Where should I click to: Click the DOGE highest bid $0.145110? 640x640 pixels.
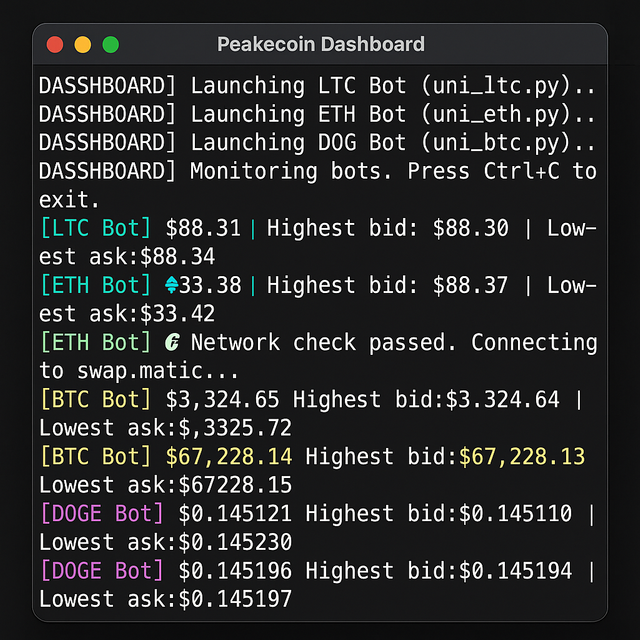(515, 514)
